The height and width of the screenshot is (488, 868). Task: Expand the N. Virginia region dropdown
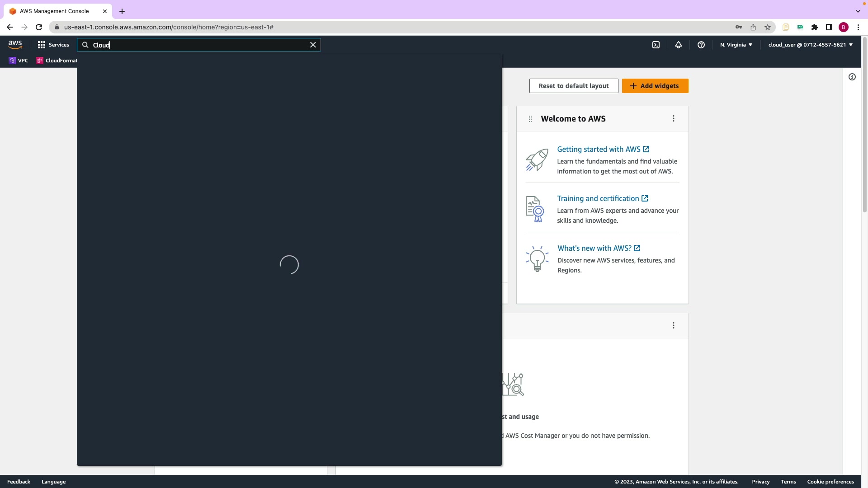(x=736, y=45)
